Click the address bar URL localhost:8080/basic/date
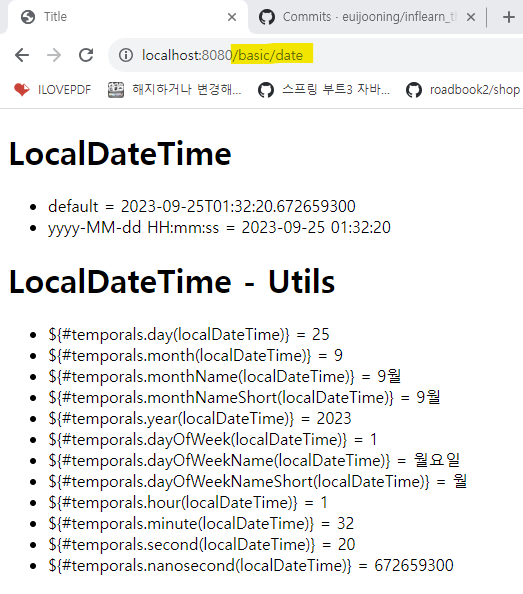 click(x=222, y=55)
